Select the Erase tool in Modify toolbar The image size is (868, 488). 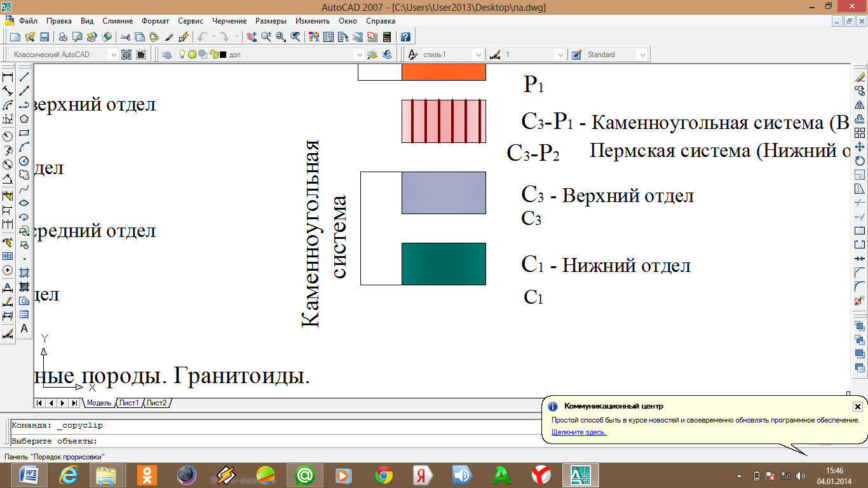860,77
